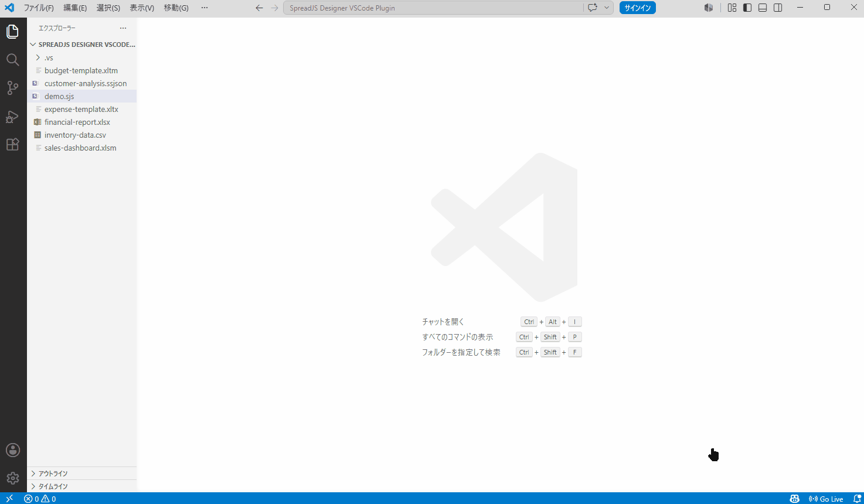The height and width of the screenshot is (504, 864).
Task: Click チャットを開く shortcut label
Action: pos(443,322)
